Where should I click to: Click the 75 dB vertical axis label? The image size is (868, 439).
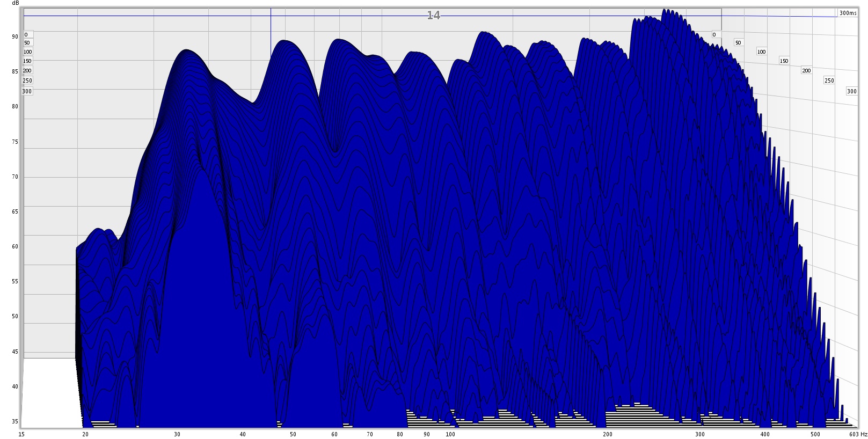pyautogui.click(x=15, y=142)
